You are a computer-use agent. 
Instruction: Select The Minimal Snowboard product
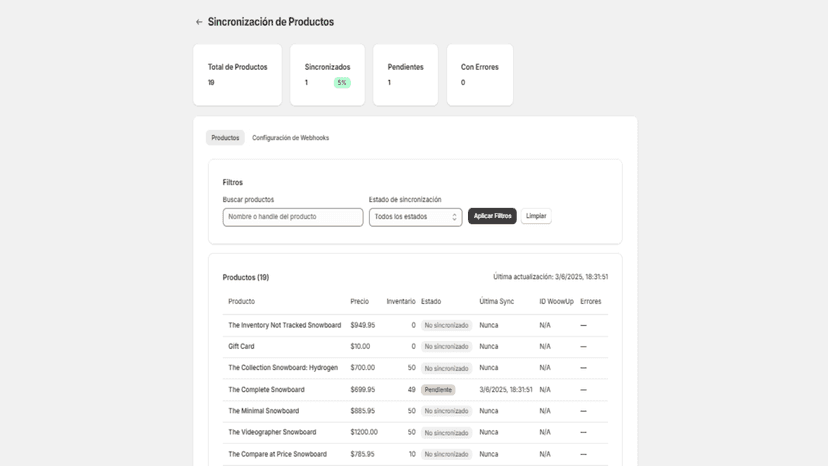pyautogui.click(x=264, y=411)
